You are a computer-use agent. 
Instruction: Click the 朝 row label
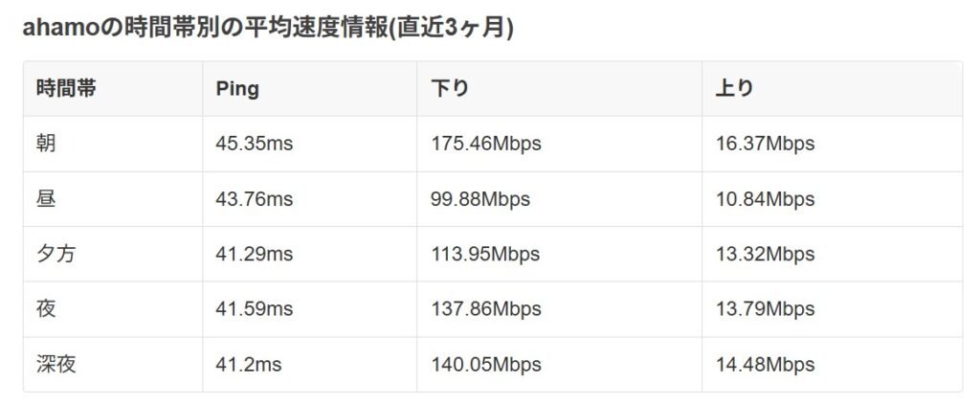[47, 144]
